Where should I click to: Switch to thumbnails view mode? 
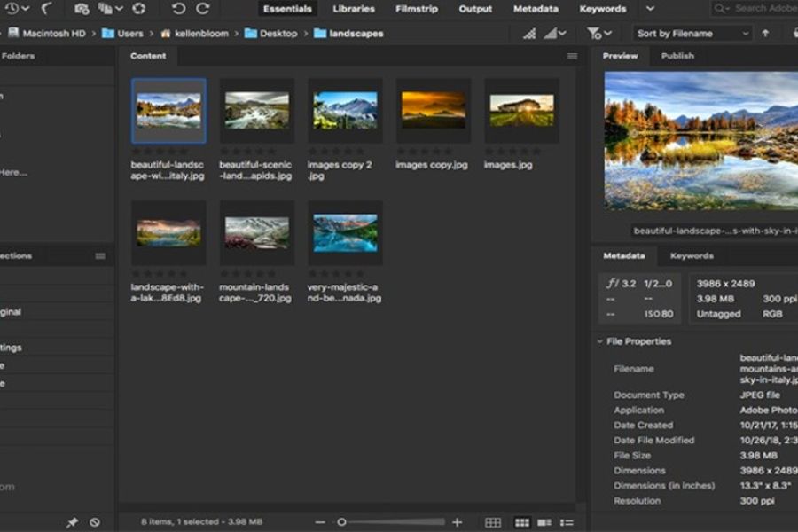[x=522, y=522]
